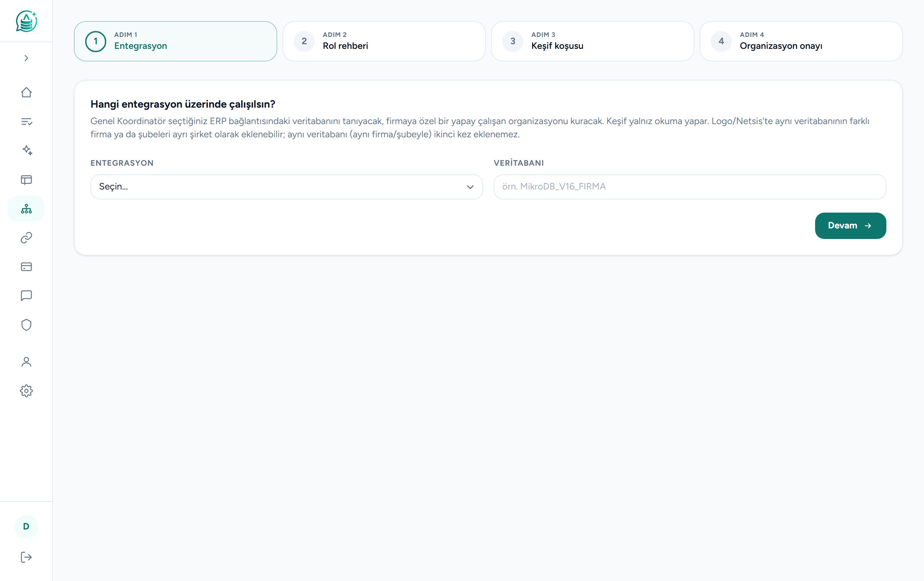Open the task list checkmark icon
The image size is (924, 581).
click(x=26, y=122)
